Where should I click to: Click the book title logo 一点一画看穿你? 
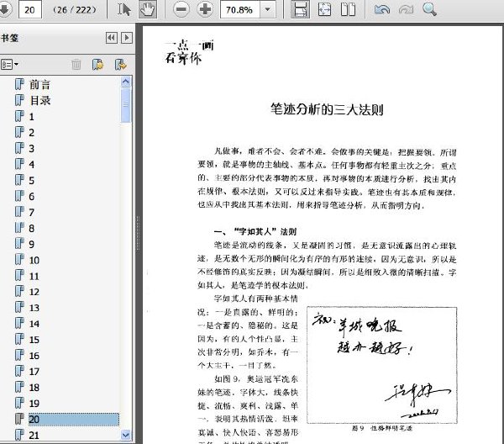pyautogui.click(x=189, y=53)
